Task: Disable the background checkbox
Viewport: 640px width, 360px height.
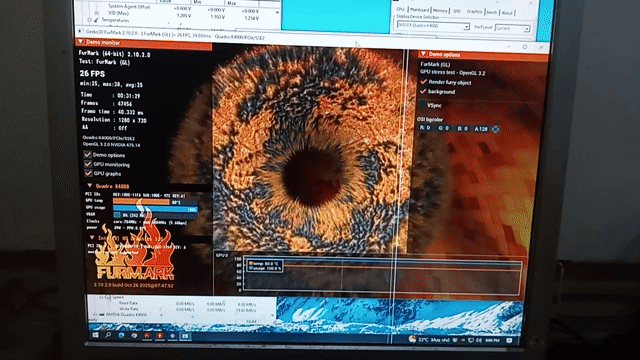Action: click(423, 91)
